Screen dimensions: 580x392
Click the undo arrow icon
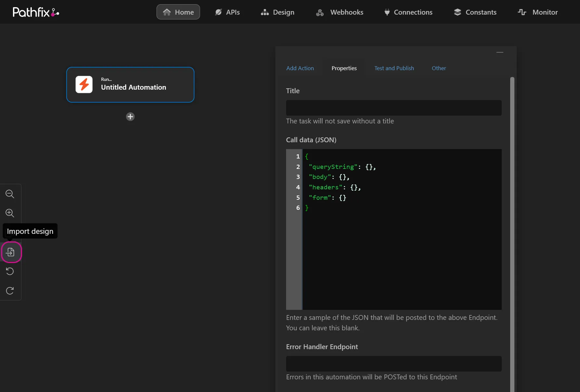point(10,271)
